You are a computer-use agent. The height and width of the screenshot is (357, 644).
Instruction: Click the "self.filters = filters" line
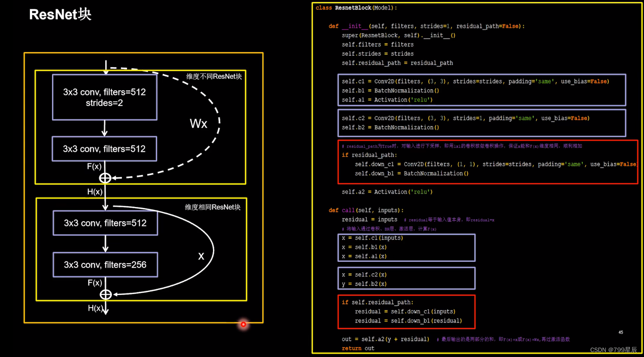click(x=377, y=44)
